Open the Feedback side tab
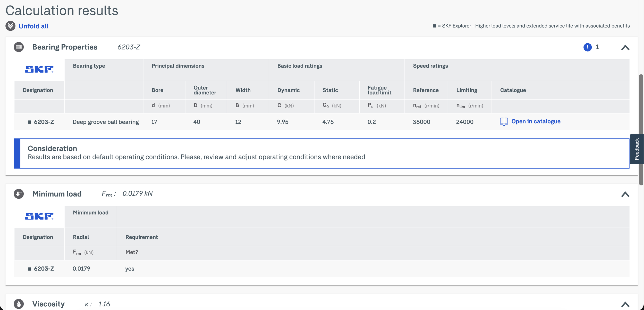The image size is (644, 310). [x=637, y=149]
